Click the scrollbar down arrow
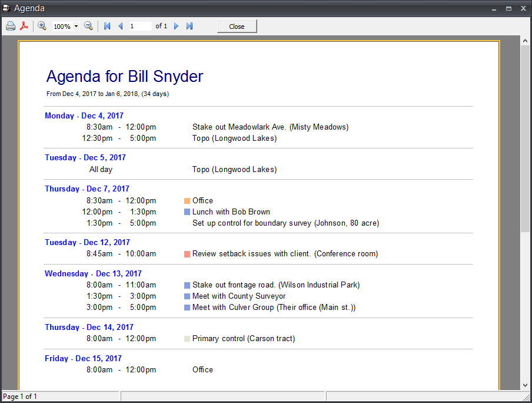Image resolution: width=532 pixels, height=403 pixels. pos(524,385)
